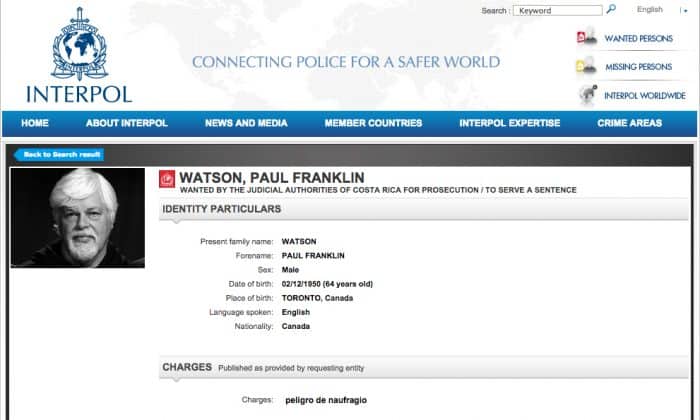
Task: Click the INTERPOL wordmark text
Action: coord(79,94)
